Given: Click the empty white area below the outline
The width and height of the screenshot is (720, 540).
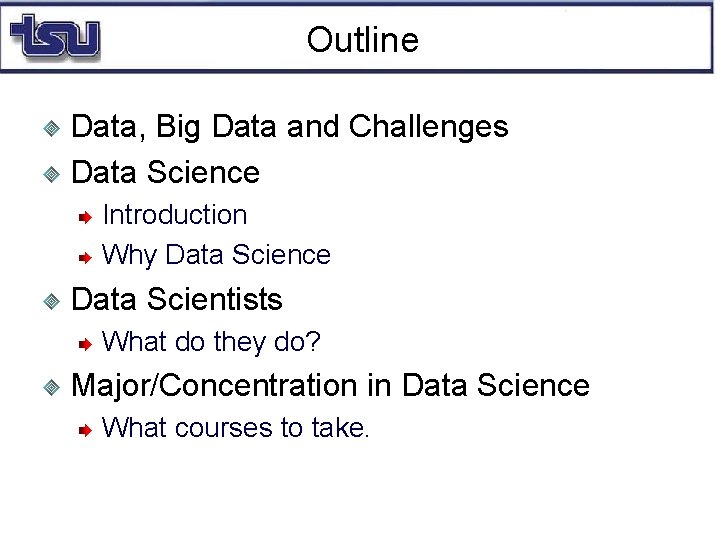Looking at the screenshot, I should 360,495.
